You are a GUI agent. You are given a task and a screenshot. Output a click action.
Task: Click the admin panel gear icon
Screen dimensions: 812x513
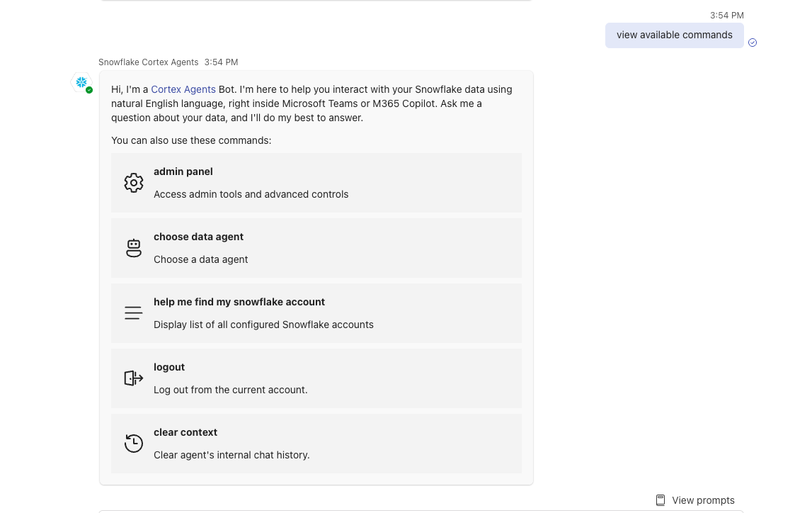click(x=134, y=183)
